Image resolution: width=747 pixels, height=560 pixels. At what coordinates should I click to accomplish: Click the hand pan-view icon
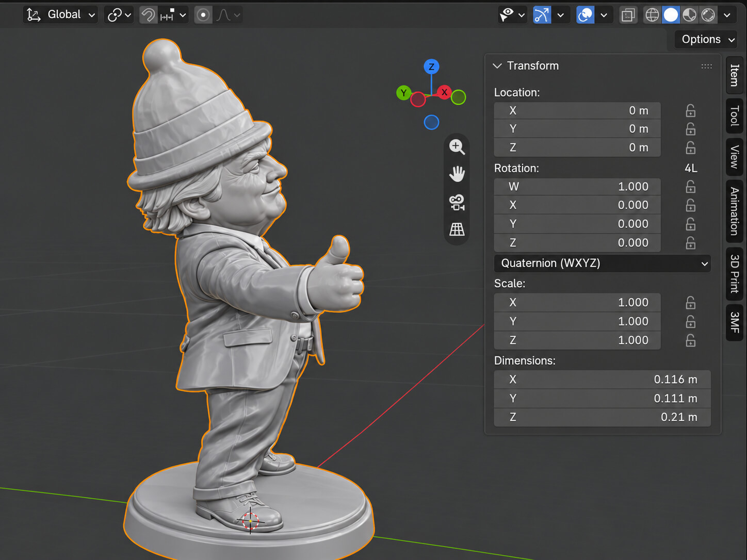[457, 174]
